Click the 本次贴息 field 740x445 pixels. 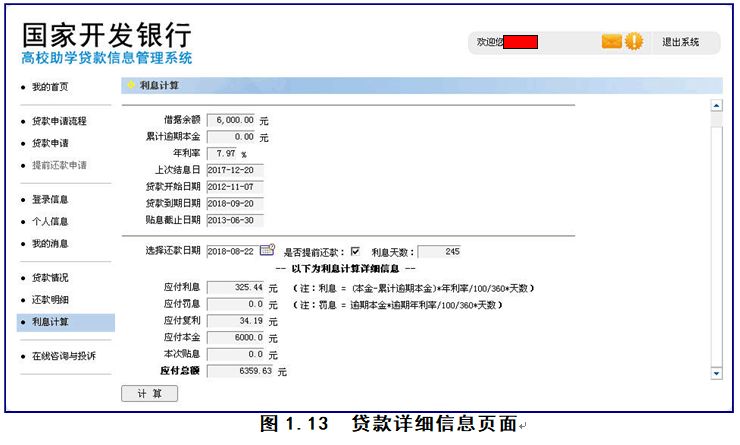[x=235, y=354]
